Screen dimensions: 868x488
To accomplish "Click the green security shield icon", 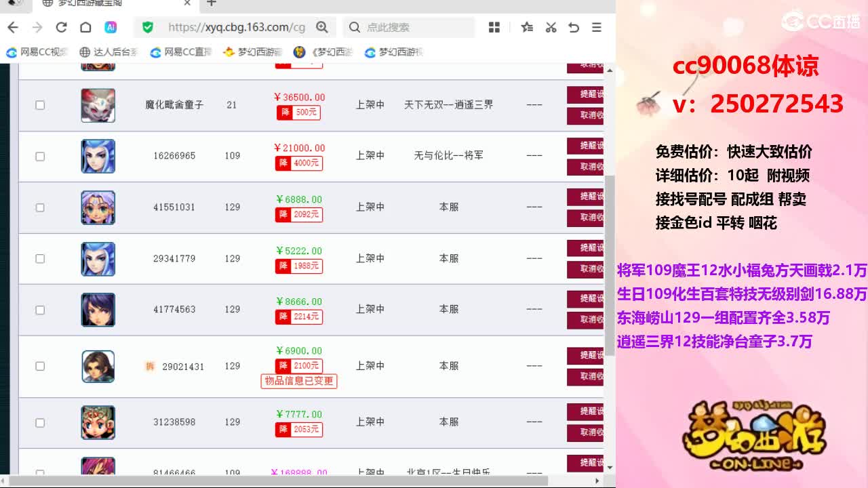I will (148, 27).
